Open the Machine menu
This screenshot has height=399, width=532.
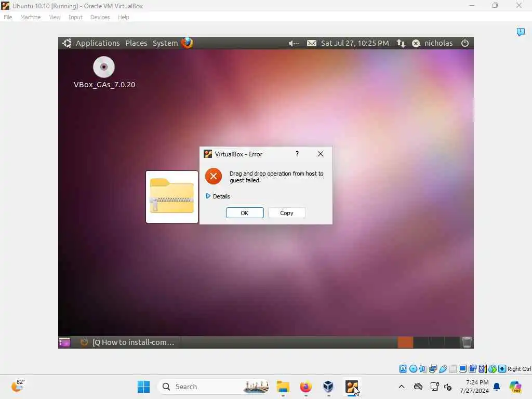pyautogui.click(x=31, y=17)
